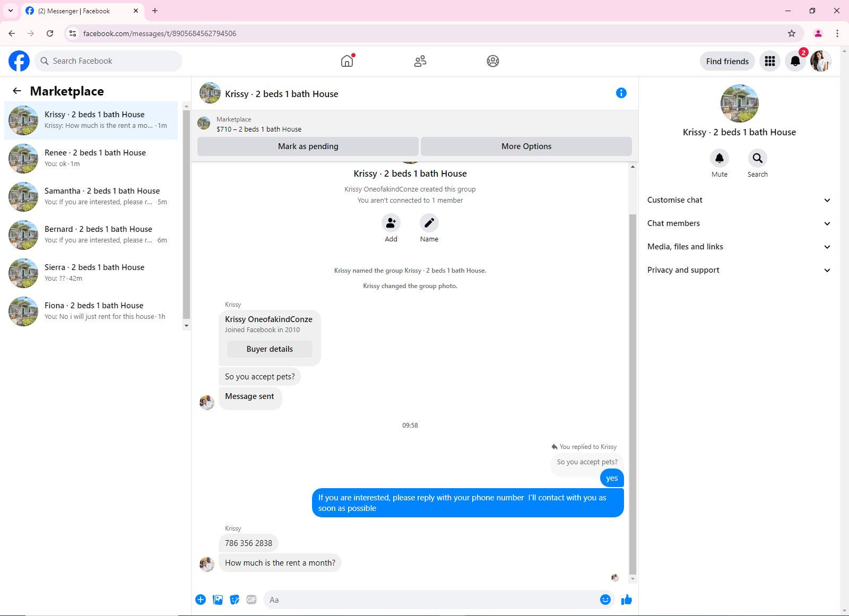Click the Find friends button
The width and height of the screenshot is (849, 616).
(727, 61)
